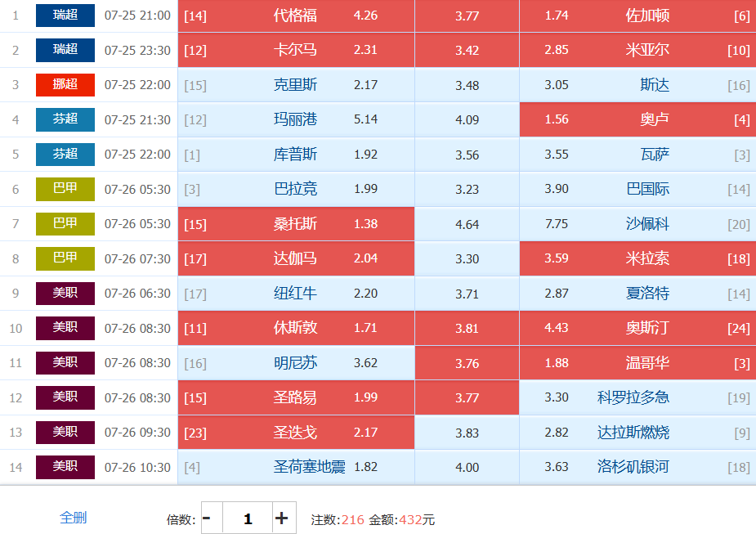Open 瑞超 league tag in row 2
This screenshot has height=534, width=756.
tap(65, 50)
